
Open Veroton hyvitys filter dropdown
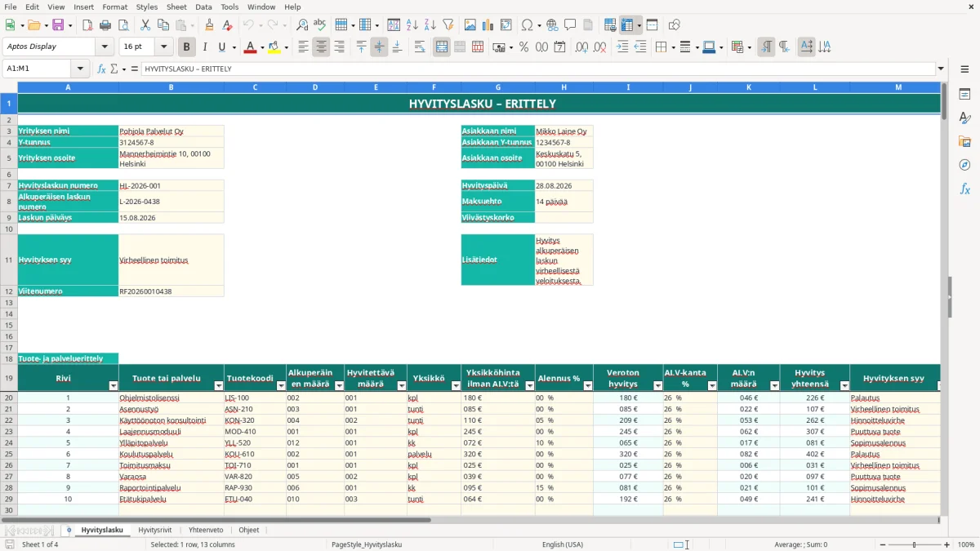pos(657,385)
